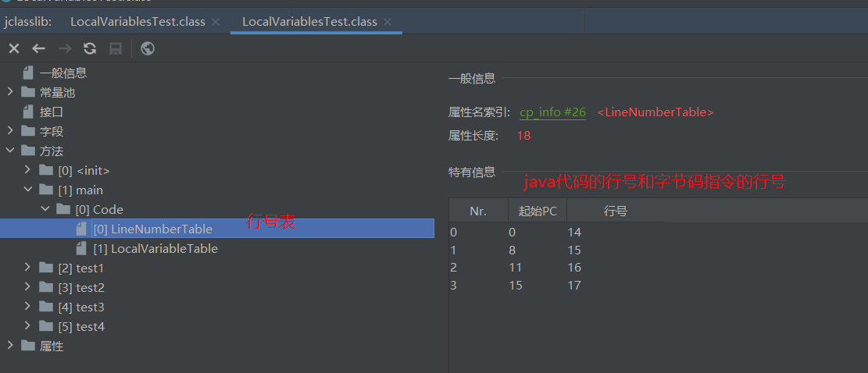
Task: Open the web browser globe icon
Action: tap(147, 48)
